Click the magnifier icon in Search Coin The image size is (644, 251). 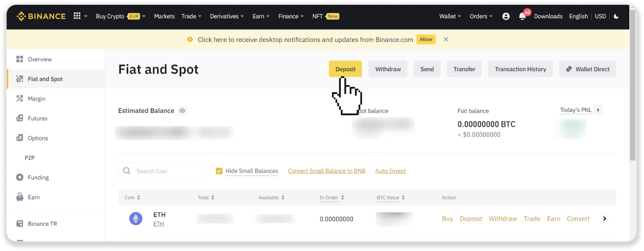click(127, 171)
